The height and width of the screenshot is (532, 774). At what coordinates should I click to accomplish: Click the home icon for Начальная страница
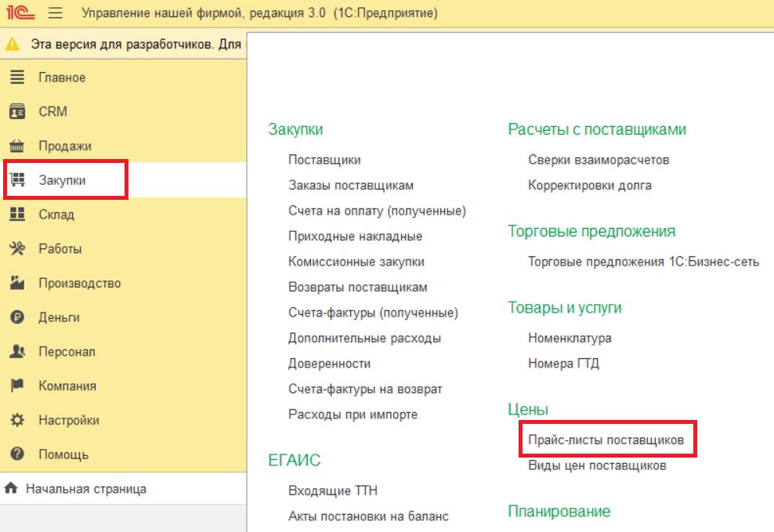[x=11, y=489]
